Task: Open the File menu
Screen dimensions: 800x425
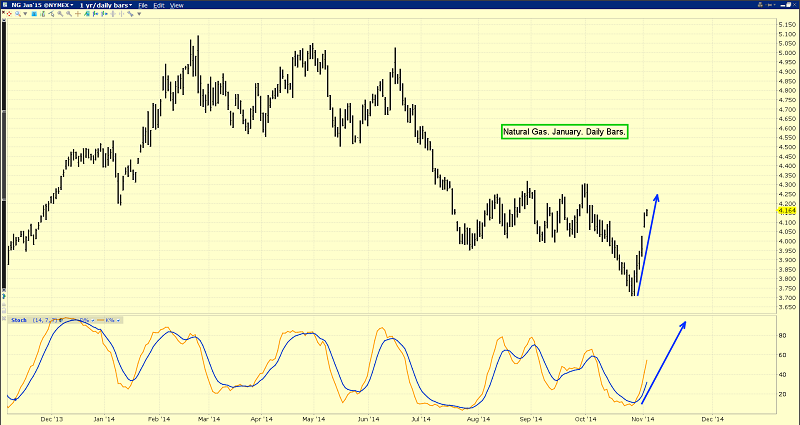Action: [x=144, y=5]
